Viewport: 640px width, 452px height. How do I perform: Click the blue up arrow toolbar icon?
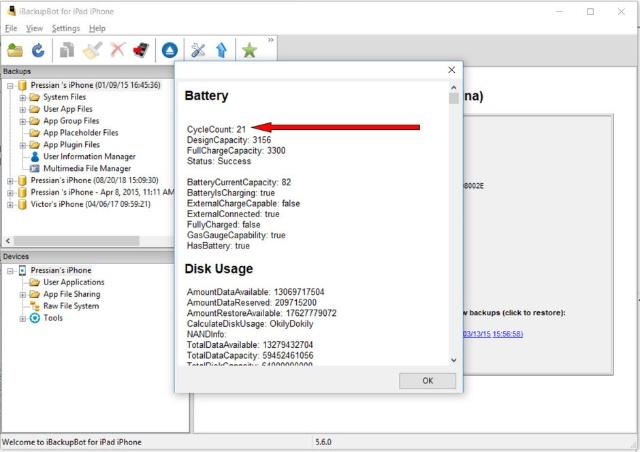pyautogui.click(x=221, y=49)
